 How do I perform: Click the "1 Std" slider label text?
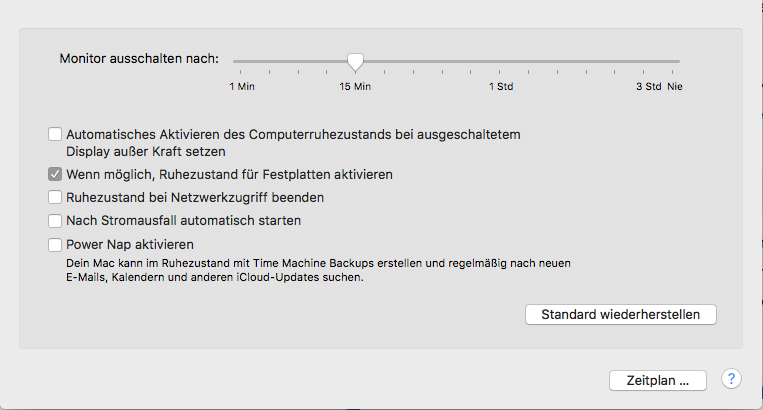[501, 87]
